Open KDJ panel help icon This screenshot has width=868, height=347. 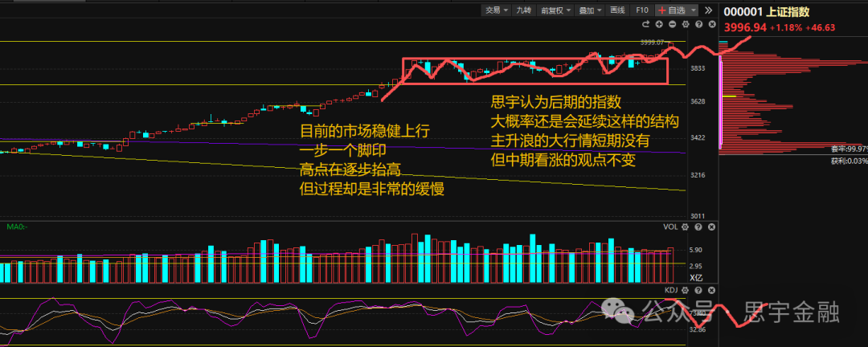(698, 291)
